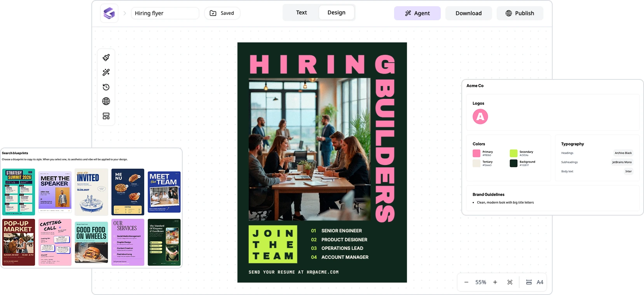
Task: Change the JetBrains Mono subheadings font
Action: coord(622,162)
